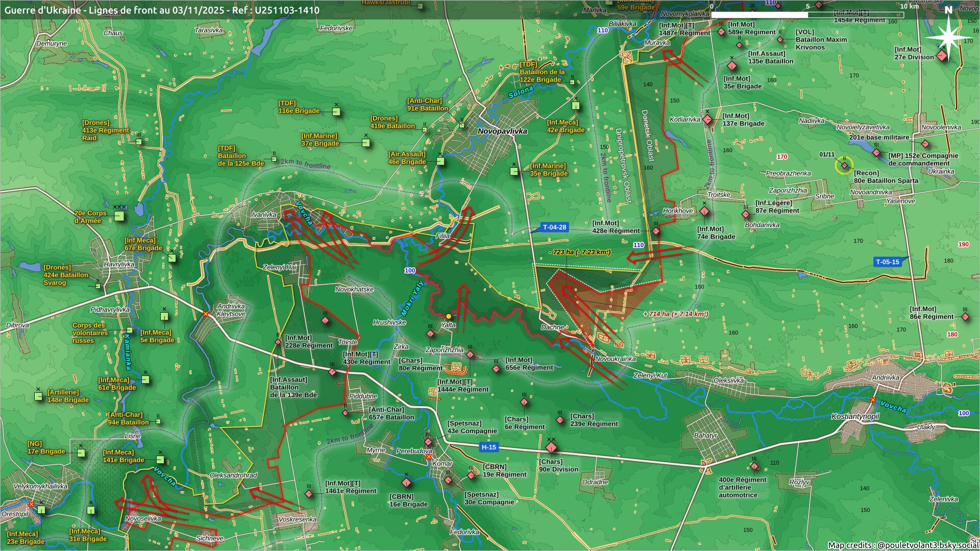Click the 20e Corps d'Armée unit square

tap(119, 216)
